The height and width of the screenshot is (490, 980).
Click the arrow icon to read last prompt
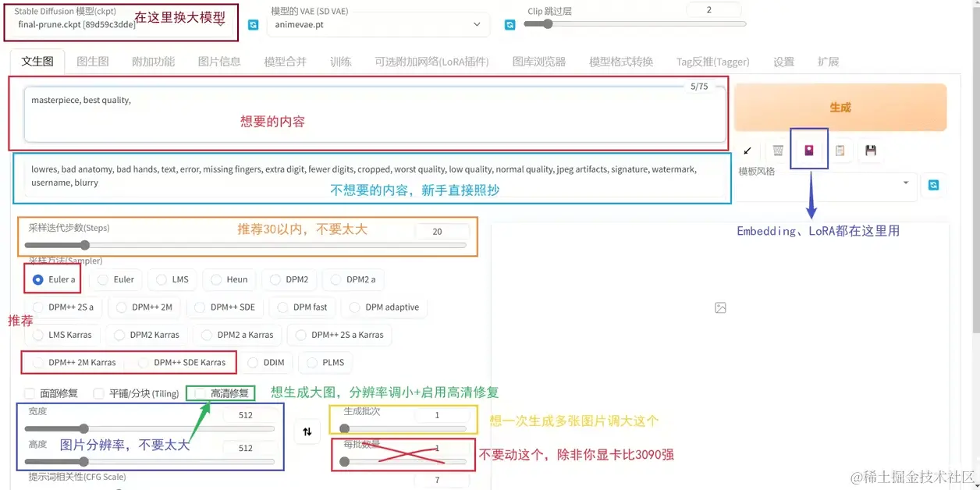click(x=747, y=151)
